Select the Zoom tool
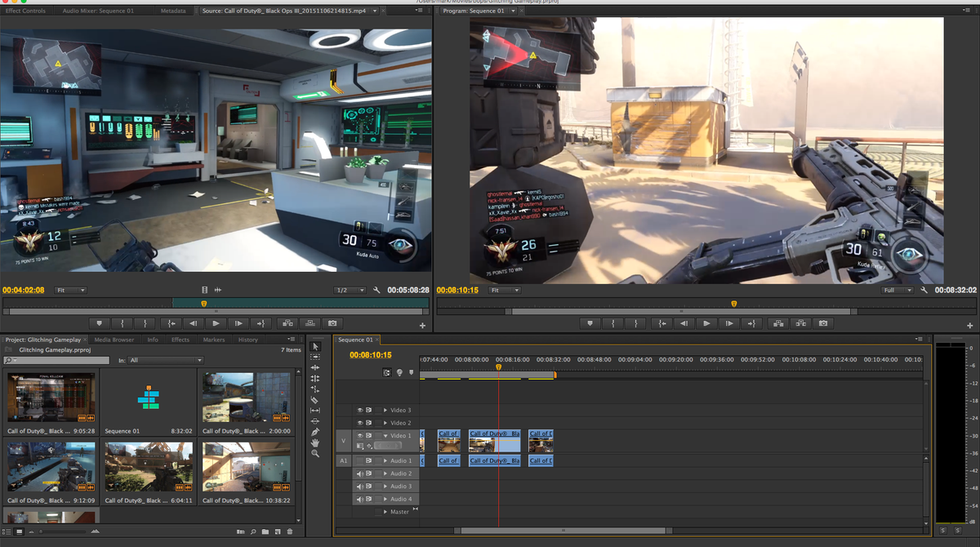 tap(315, 453)
